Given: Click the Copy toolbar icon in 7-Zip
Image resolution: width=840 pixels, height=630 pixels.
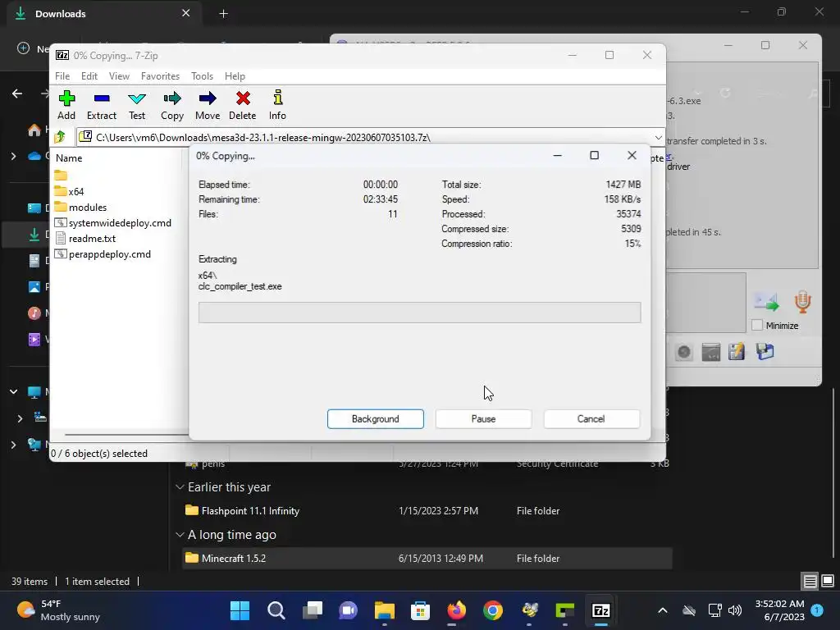Looking at the screenshot, I should point(172,105).
